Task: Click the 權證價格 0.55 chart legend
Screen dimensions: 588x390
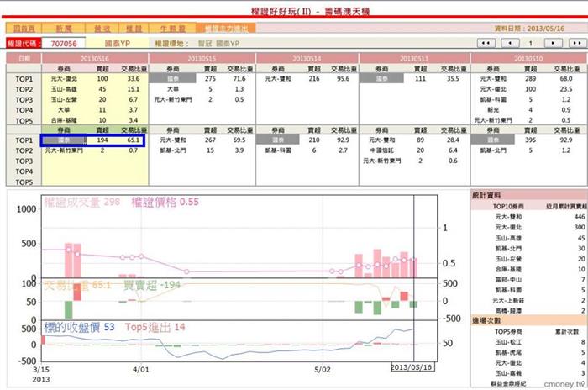Action: pyautogui.click(x=165, y=202)
